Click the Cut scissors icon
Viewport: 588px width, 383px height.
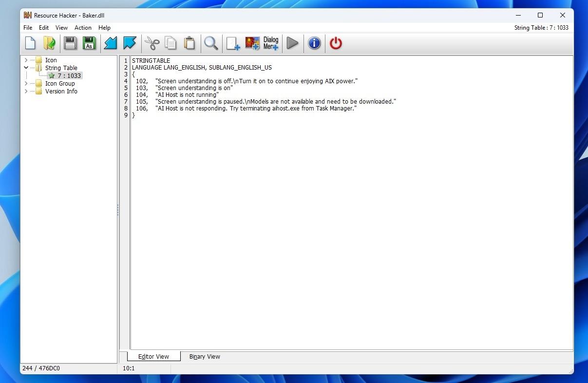click(x=152, y=43)
